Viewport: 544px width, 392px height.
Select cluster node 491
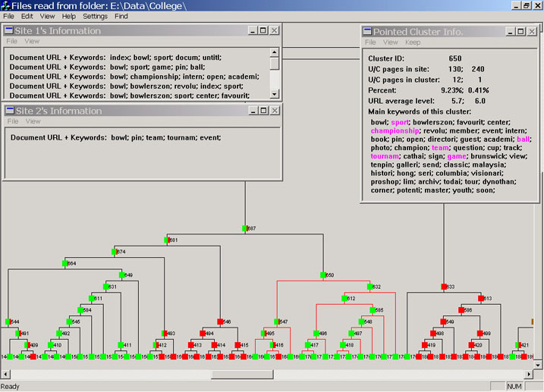(x=18, y=334)
